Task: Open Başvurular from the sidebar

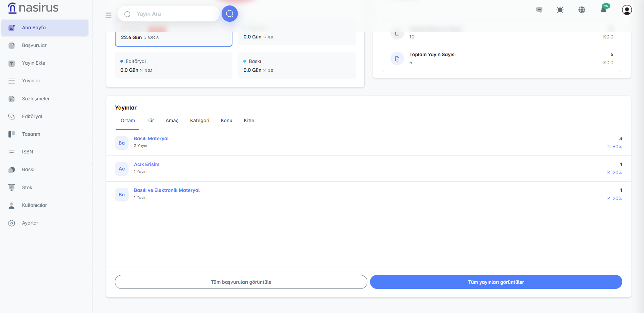Action: (x=34, y=46)
